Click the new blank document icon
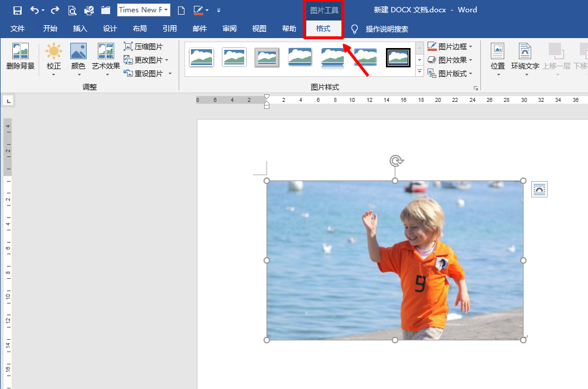The image size is (588, 389). pos(181,10)
